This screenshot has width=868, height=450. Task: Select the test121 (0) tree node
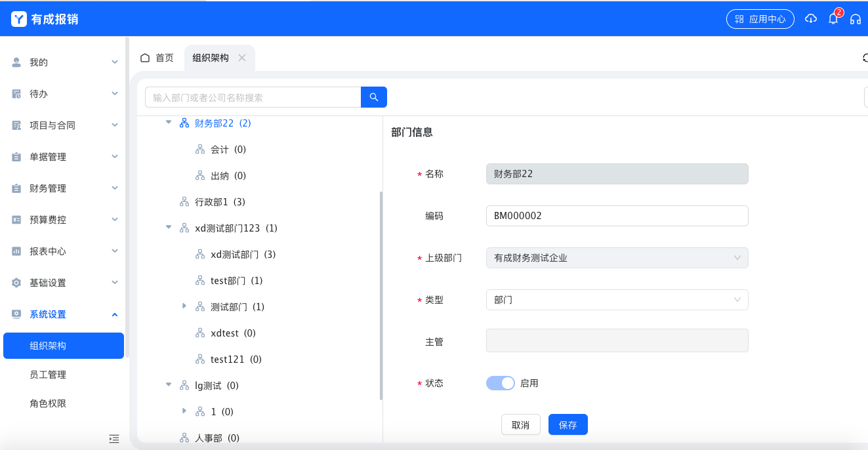pyautogui.click(x=236, y=359)
